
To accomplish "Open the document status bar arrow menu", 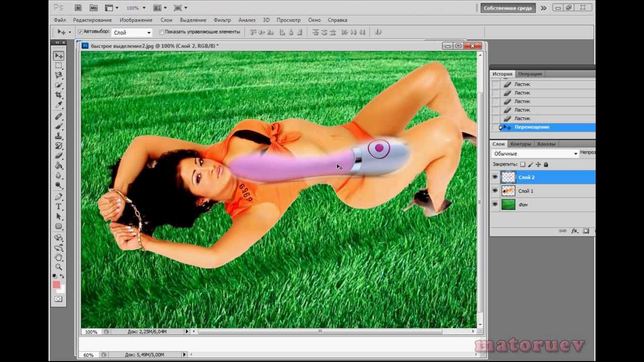I will 187,332.
